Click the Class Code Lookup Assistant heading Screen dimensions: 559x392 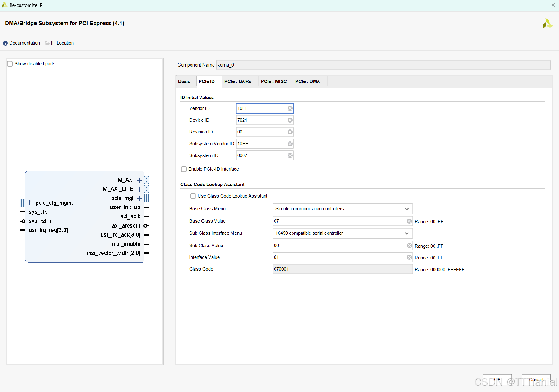click(213, 185)
